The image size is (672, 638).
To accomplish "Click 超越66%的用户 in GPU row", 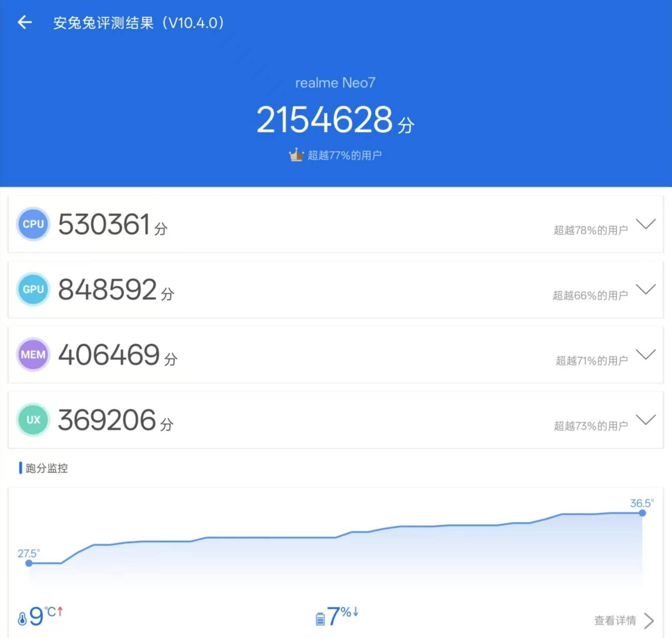I will tap(590, 295).
